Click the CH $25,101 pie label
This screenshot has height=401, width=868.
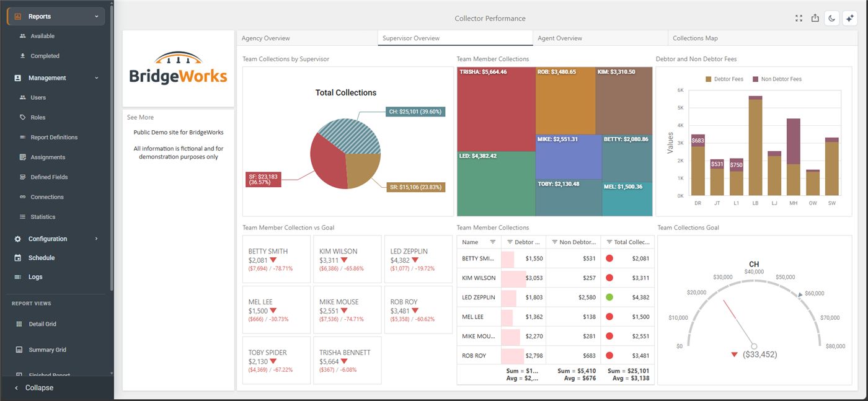(415, 112)
